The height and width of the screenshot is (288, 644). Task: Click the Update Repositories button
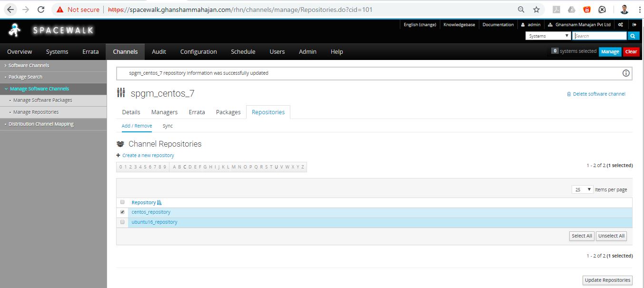click(x=607, y=280)
